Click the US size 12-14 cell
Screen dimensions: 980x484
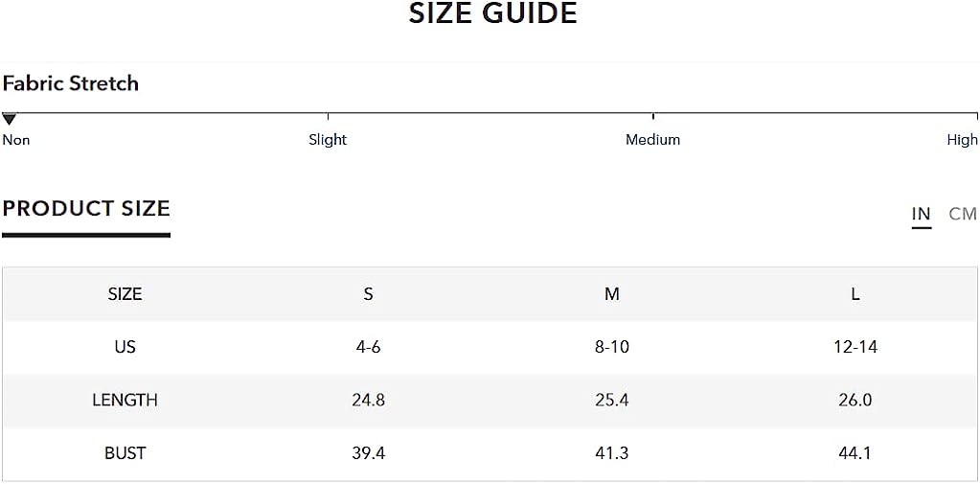[x=855, y=346]
